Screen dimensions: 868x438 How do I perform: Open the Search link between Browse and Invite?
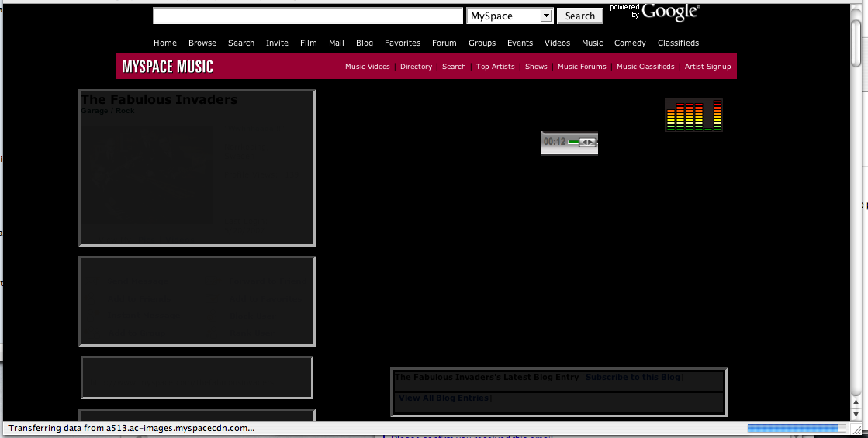point(241,43)
